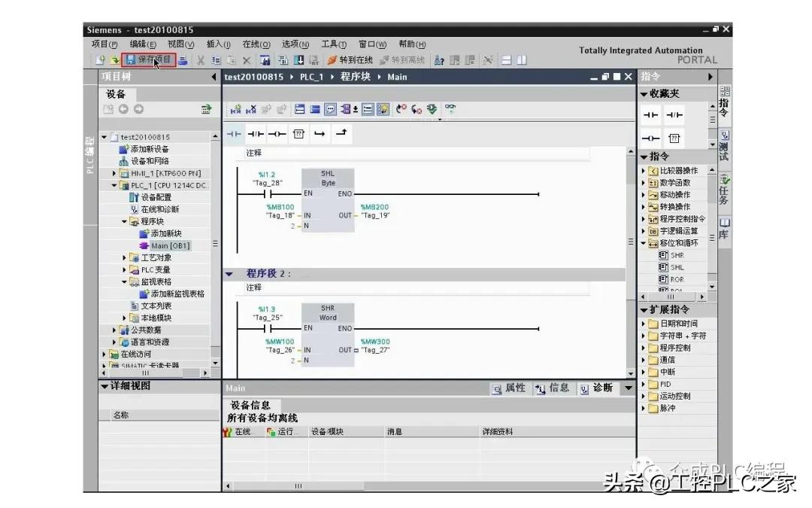
Task: Switch to 属性 inspector tab
Action: pos(509,388)
